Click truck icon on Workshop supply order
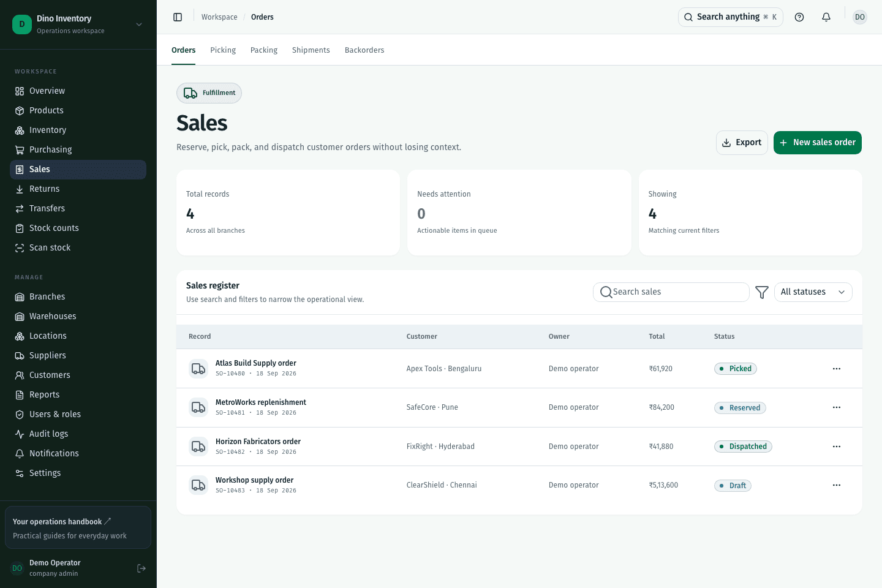Viewport: 882px width, 588px height. [198, 485]
